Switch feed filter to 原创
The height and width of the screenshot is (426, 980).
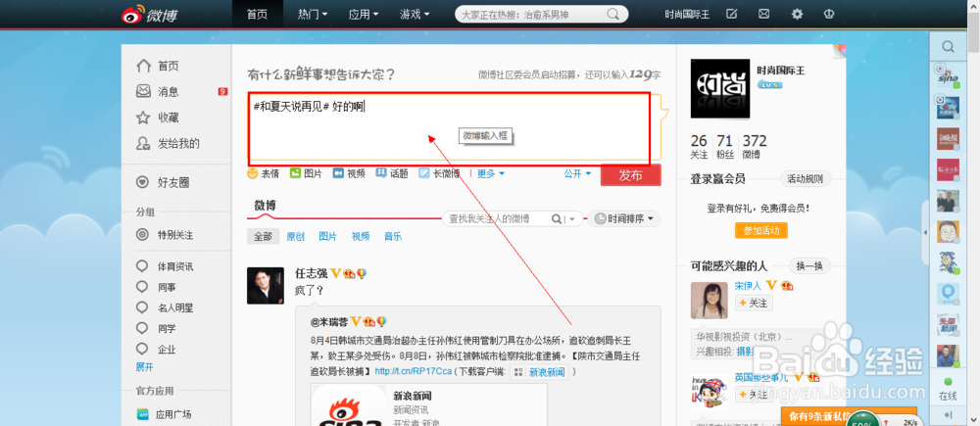295,236
